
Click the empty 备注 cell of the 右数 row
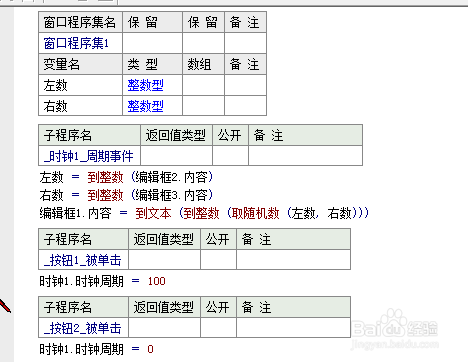(245, 106)
